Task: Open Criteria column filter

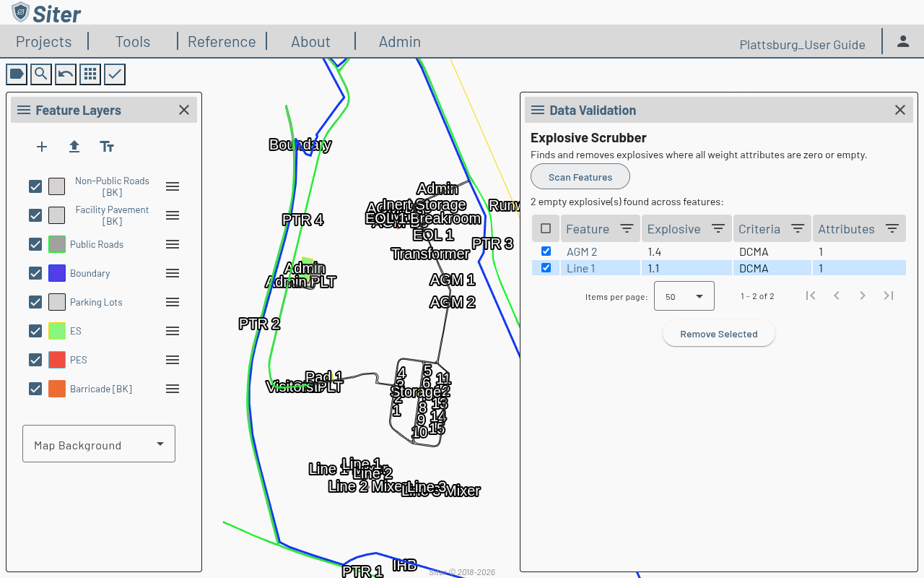Action: click(798, 228)
